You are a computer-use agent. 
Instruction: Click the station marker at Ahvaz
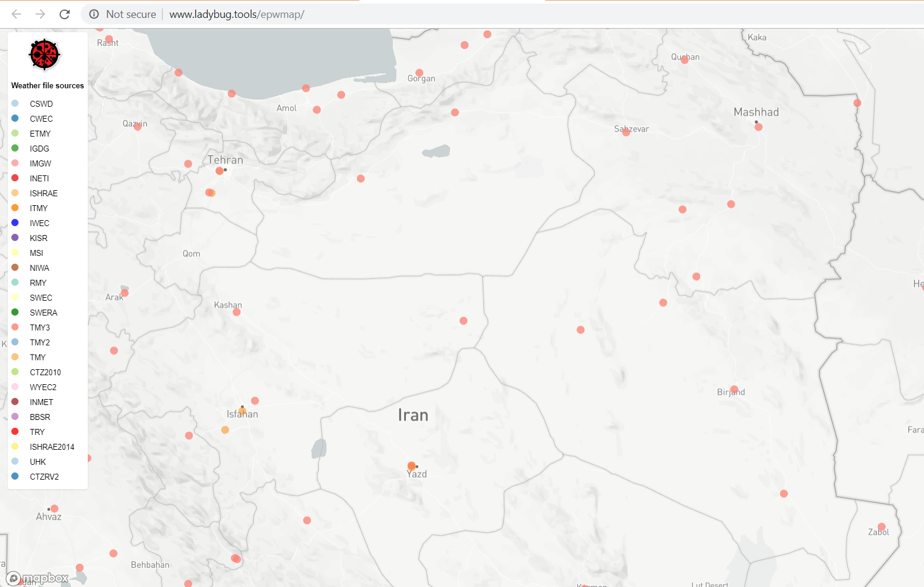pyautogui.click(x=54, y=509)
